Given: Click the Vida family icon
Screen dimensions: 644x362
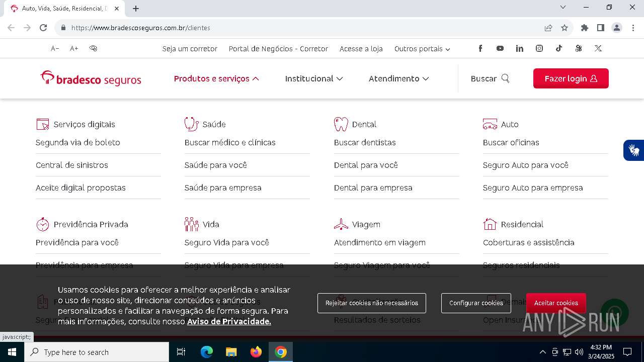Looking at the screenshot, I should (x=191, y=224).
